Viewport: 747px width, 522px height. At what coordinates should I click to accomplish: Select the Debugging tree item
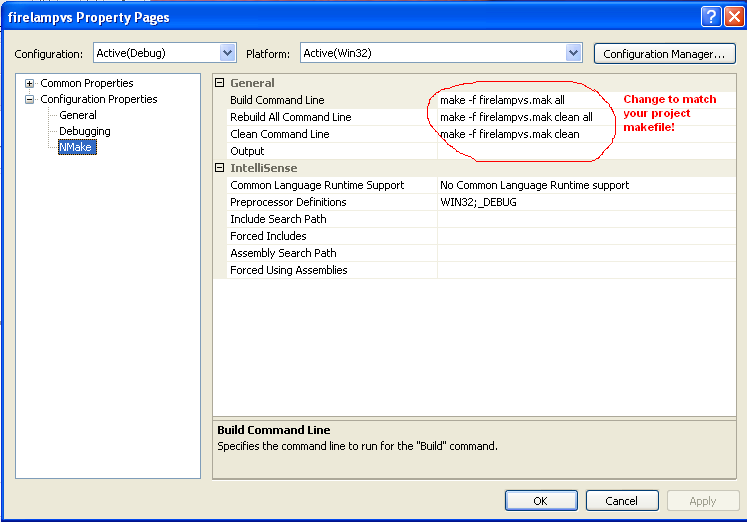pyautogui.click(x=84, y=131)
